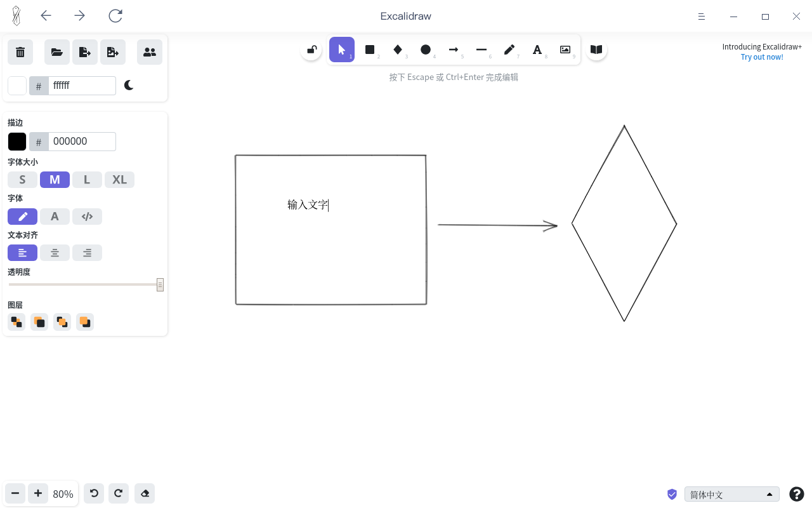This screenshot has height=508, width=812.
Task: Open the hamburger menu in title bar
Action: click(x=702, y=17)
